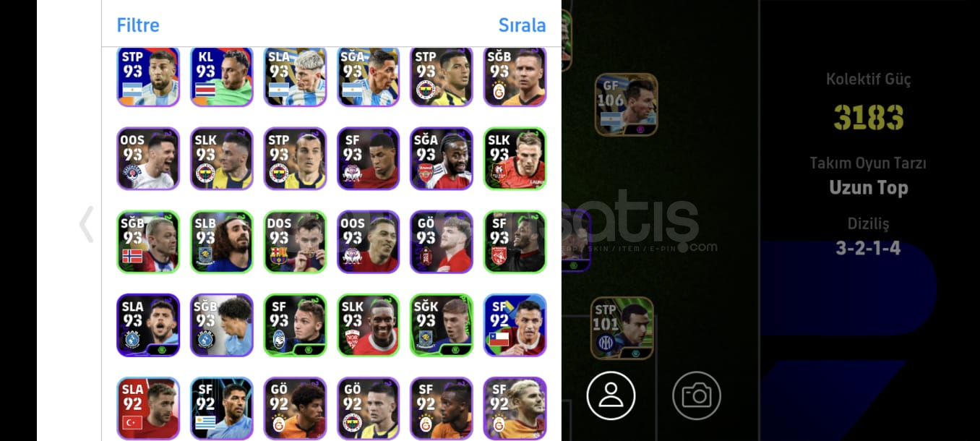Choose the SF 92 Chile flag card
The height and width of the screenshot is (441, 980).
click(515, 325)
